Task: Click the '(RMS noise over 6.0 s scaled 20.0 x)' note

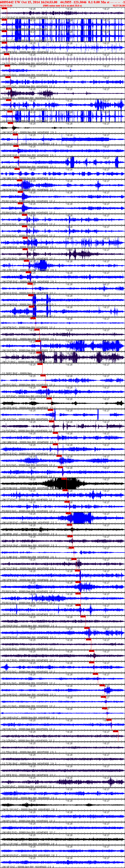Action: click(x=62, y=6)
